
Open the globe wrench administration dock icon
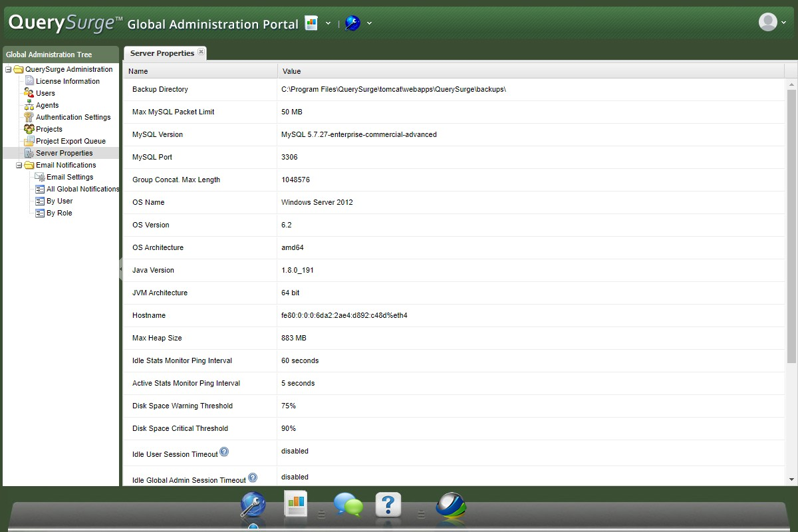coord(253,505)
